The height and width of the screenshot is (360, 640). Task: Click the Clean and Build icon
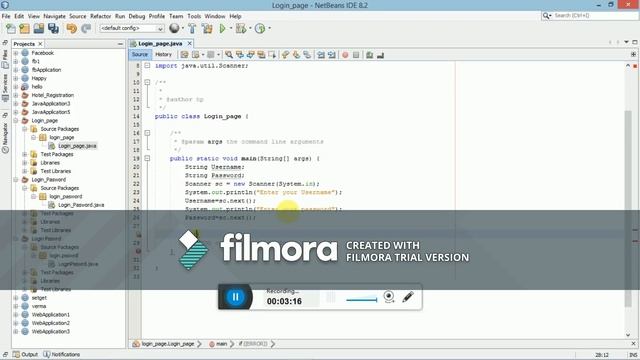click(x=207, y=29)
